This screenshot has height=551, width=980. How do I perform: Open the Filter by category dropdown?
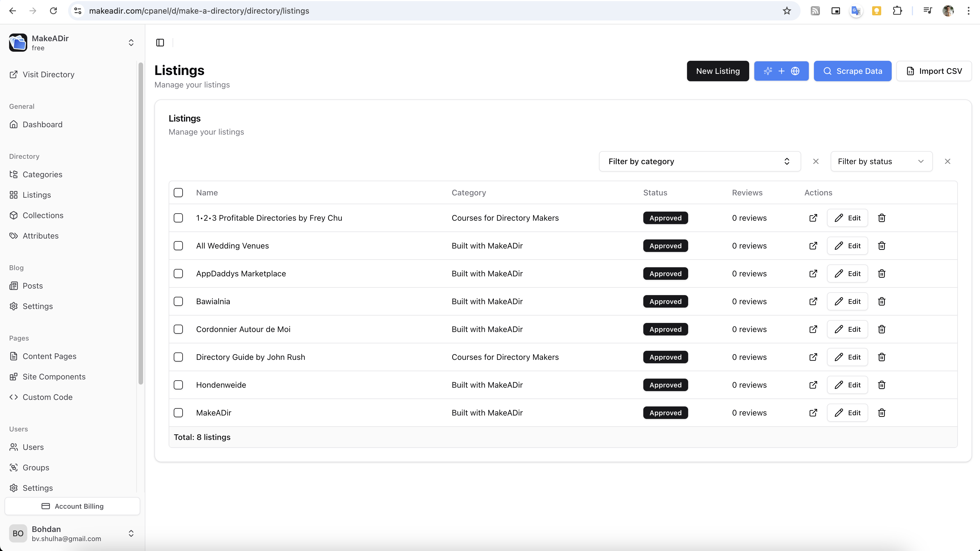pyautogui.click(x=699, y=161)
